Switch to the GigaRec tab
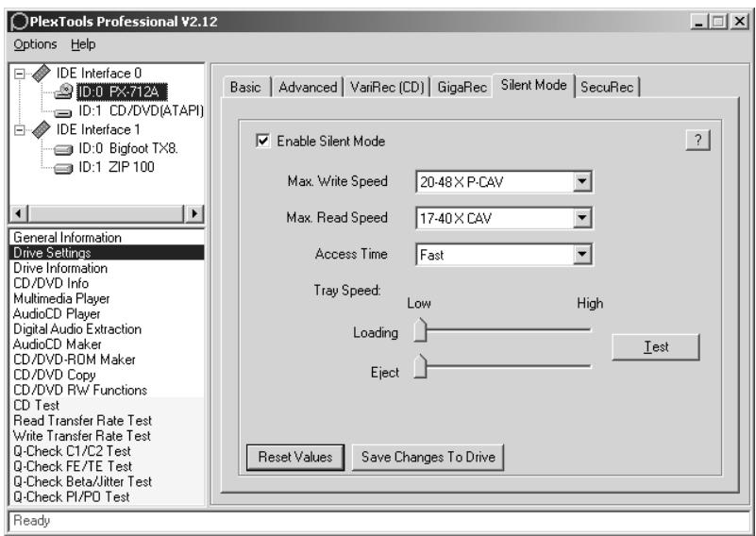This screenshot has height=536, width=756. click(462, 87)
